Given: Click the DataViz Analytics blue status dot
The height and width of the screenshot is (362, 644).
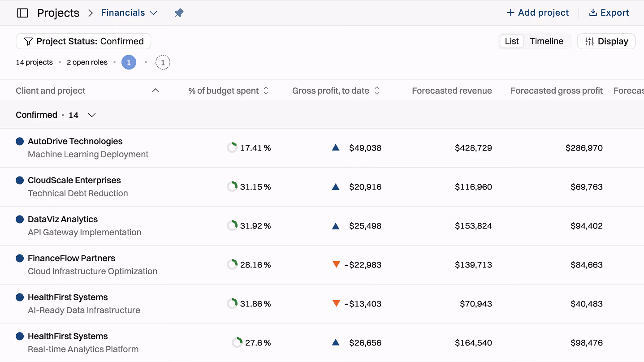Looking at the screenshot, I should (x=20, y=219).
